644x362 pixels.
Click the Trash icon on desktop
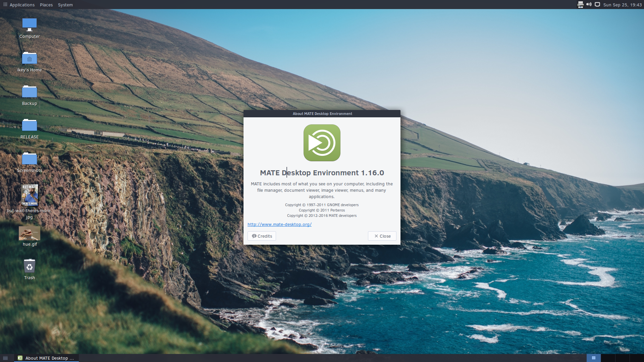pos(30,266)
